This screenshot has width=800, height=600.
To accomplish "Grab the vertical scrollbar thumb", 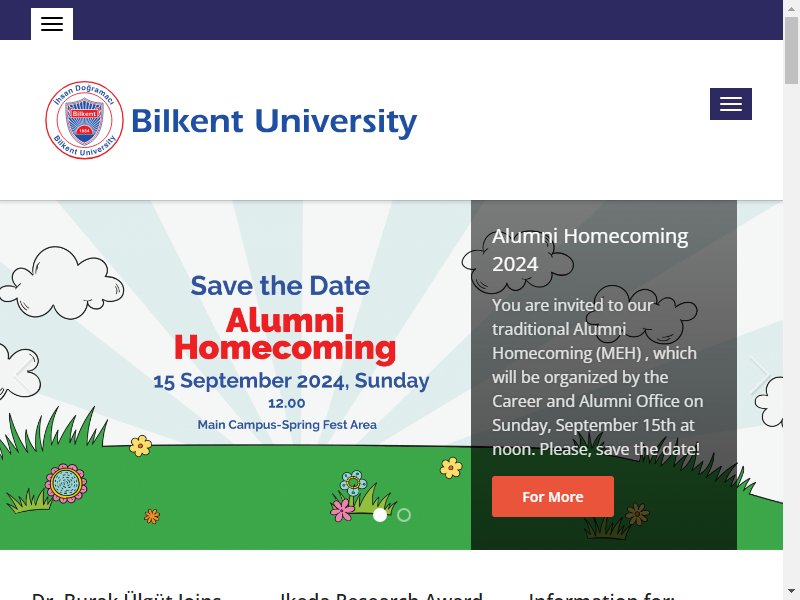I will point(791,50).
